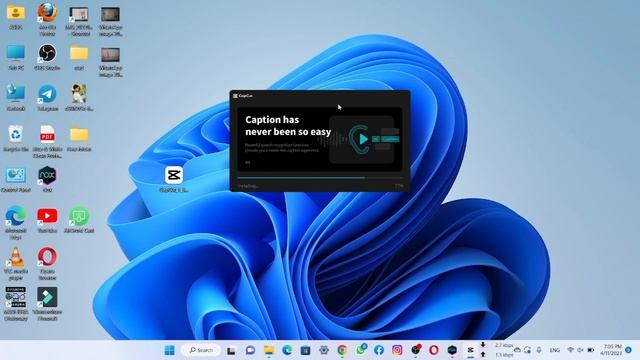
Task: Open Google Chrome from the taskbar
Action: coord(342,350)
